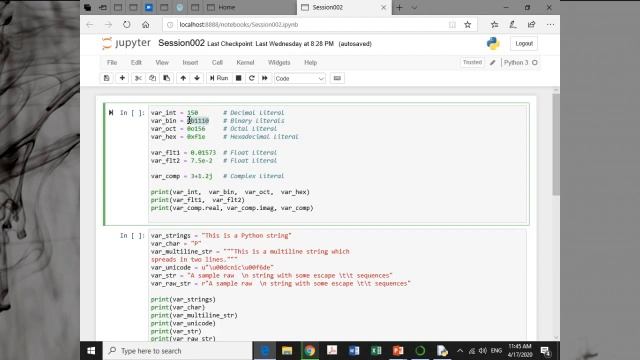Open the command palette keyboard icon
Screen dimensions: 640x360
point(337,78)
